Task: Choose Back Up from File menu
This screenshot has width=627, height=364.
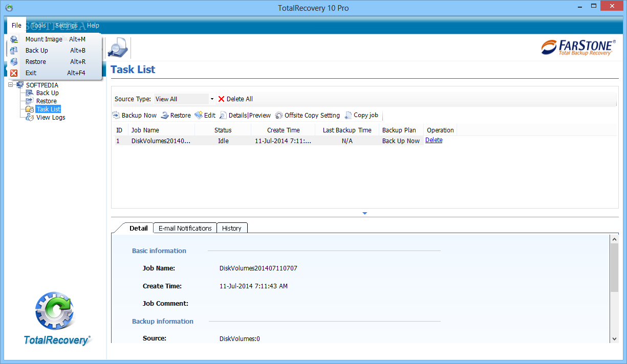Action: pyautogui.click(x=55, y=51)
